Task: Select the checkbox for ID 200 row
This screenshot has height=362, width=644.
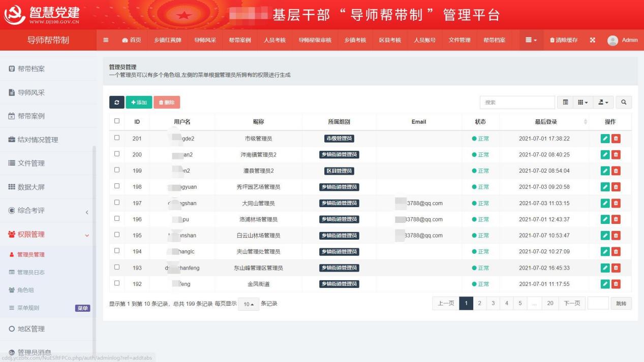Action: click(x=117, y=154)
